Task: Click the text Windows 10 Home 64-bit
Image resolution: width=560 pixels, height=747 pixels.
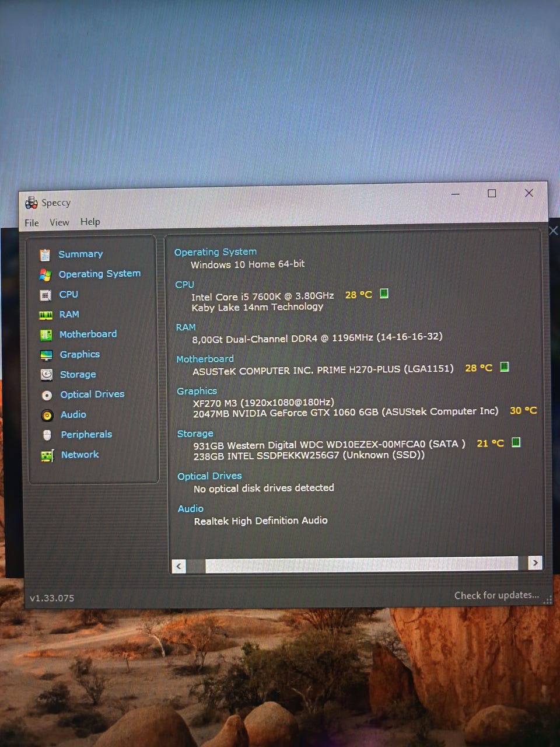Action: [247, 264]
